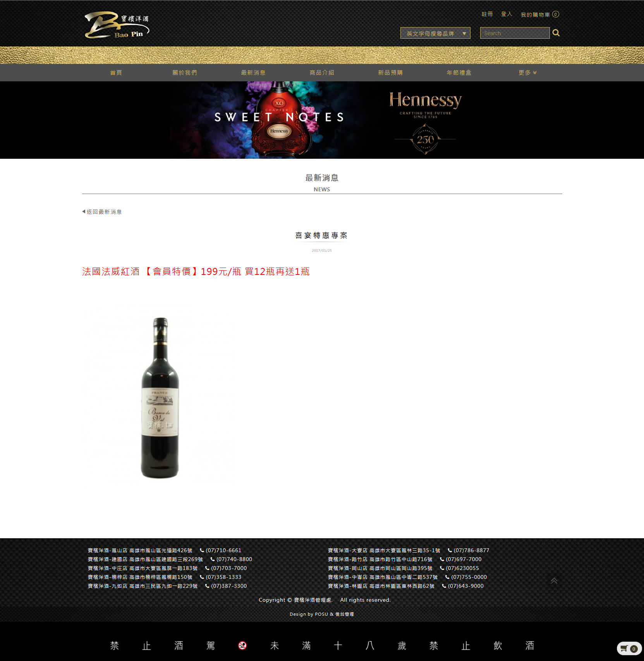This screenshot has height=661, width=644.
Task: Click phone number (07)755-0000
Action: (x=469, y=577)
